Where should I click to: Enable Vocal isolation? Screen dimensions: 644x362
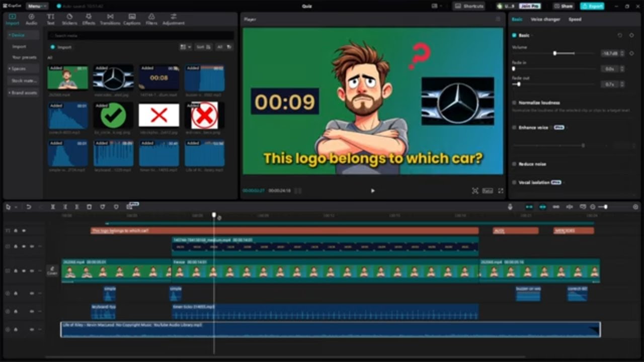[514, 183]
